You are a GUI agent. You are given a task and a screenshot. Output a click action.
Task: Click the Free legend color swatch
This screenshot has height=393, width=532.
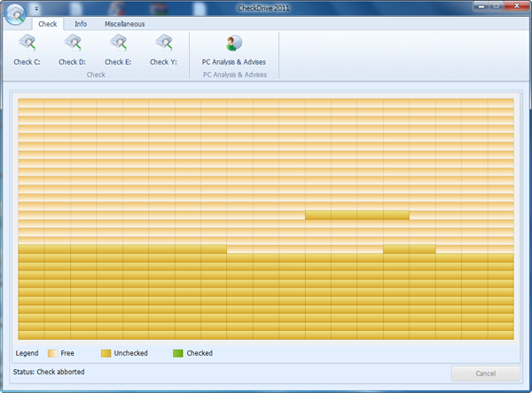[51, 353]
